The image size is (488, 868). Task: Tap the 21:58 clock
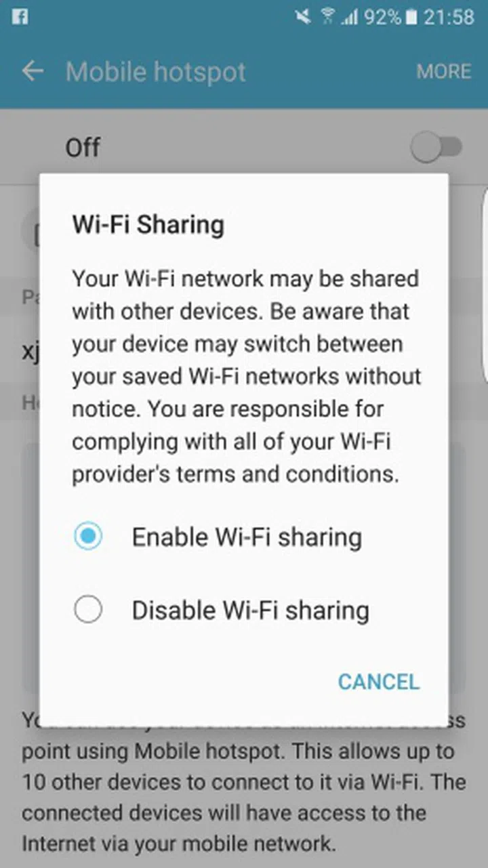pyautogui.click(x=449, y=17)
